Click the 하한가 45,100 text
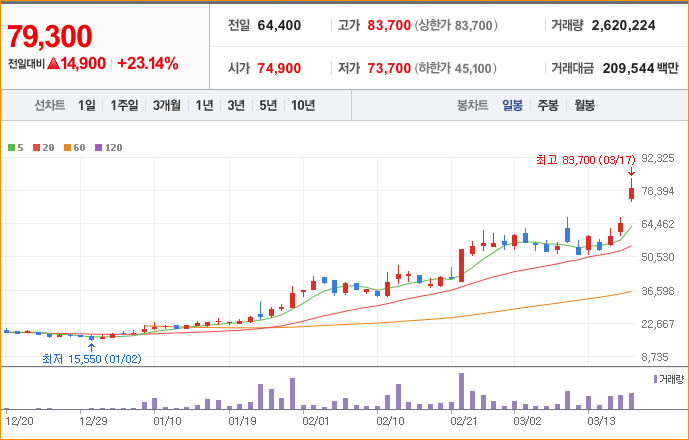This screenshot has height=440, width=689. pyautogui.click(x=456, y=68)
